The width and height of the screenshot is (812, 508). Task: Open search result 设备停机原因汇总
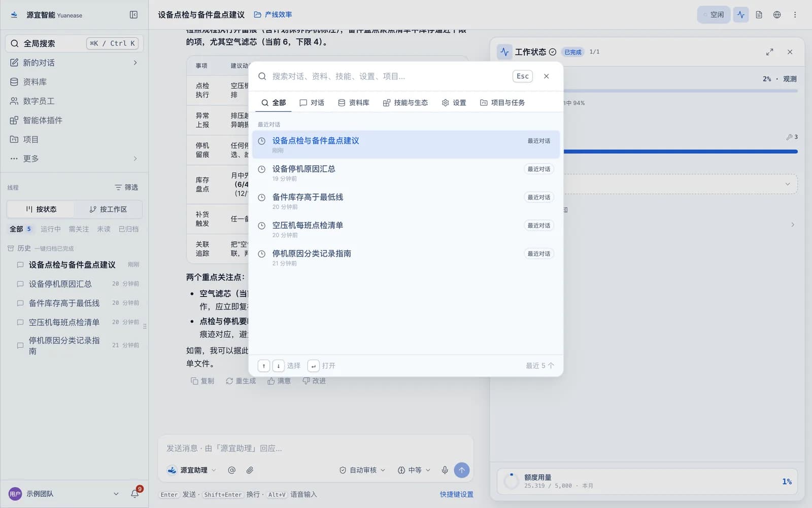[406, 173]
